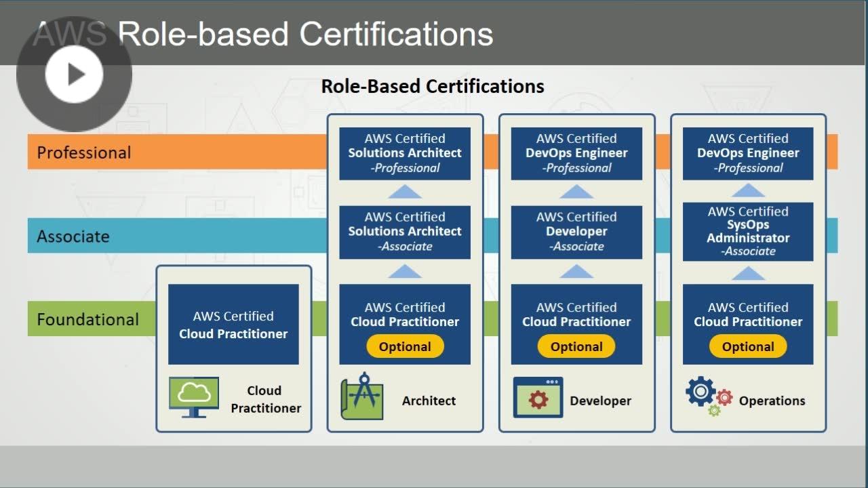This screenshot has height=488, width=868.
Task: Select the Optional badge in Architect column
Action: [x=405, y=346]
